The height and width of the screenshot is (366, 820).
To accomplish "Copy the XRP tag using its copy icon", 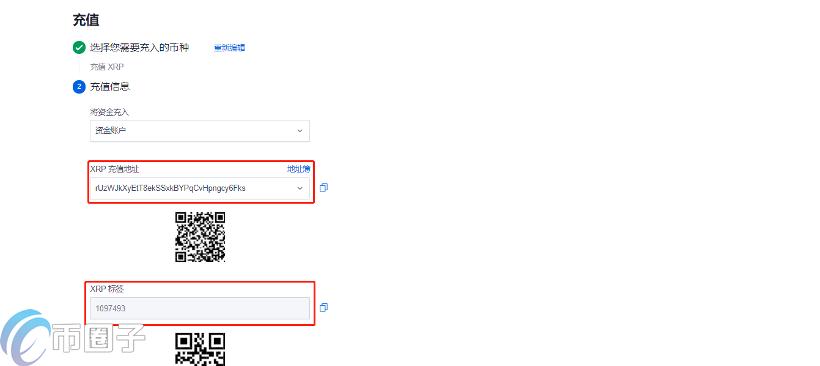I will 324,307.
